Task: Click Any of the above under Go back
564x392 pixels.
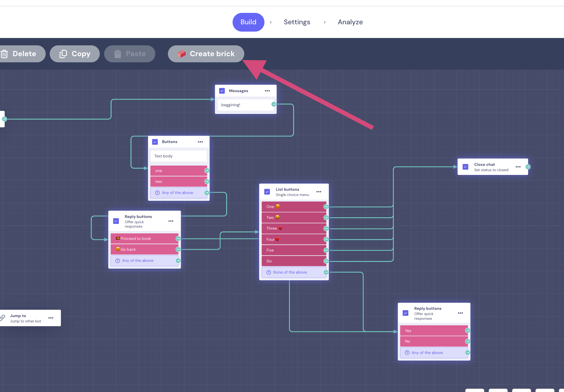Action: point(145,261)
